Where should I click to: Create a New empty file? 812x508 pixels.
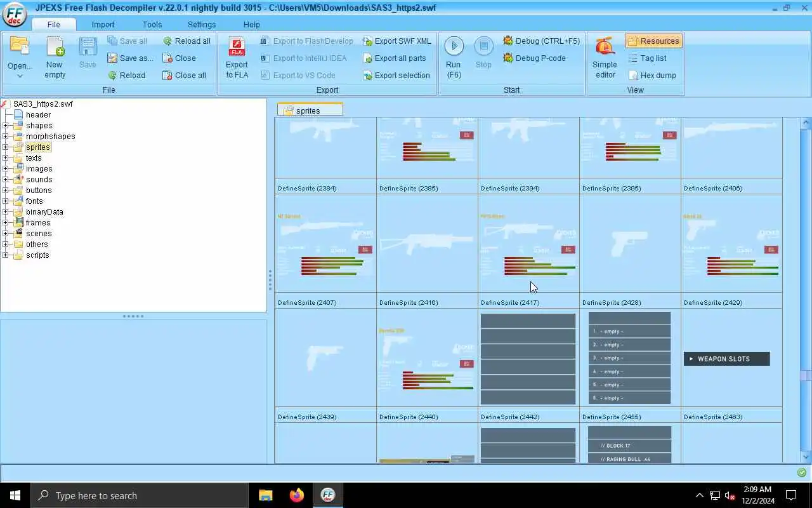coord(55,57)
